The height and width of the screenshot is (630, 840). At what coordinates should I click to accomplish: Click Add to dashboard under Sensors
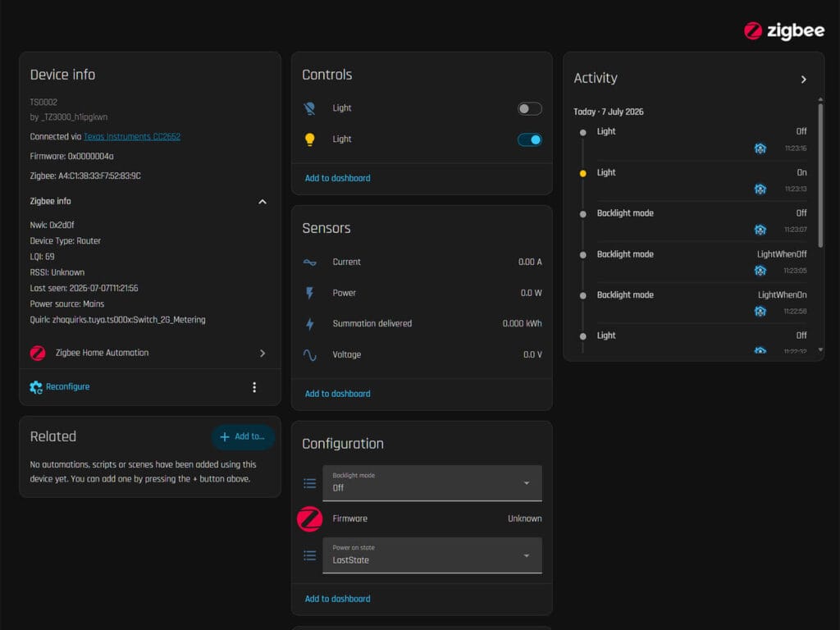(337, 394)
